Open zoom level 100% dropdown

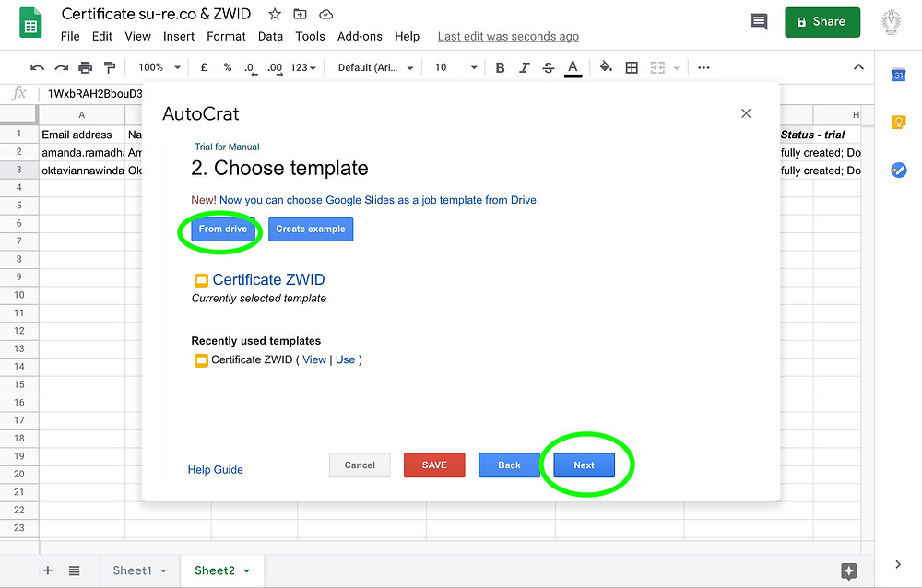pyautogui.click(x=159, y=67)
